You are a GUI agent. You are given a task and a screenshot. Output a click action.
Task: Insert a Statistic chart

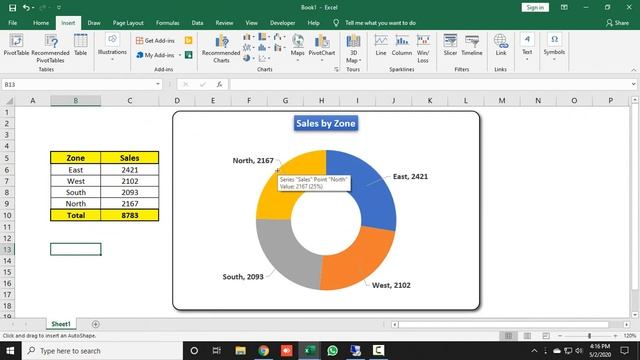pos(263,48)
